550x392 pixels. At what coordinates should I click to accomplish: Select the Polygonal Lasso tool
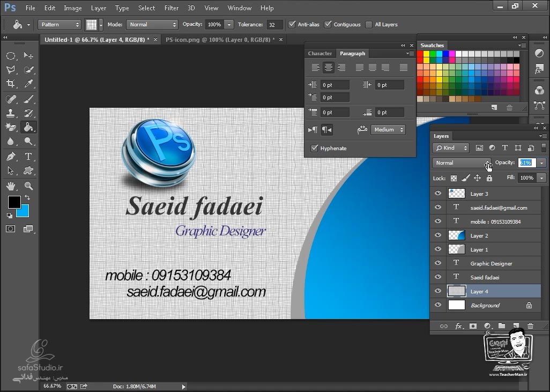coord(11,70)
